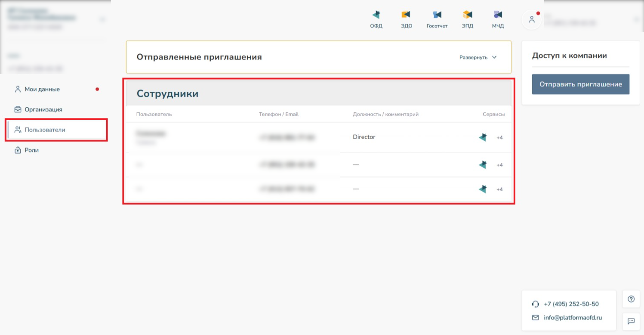Open the Госотчет service icon
Screen dimensions: 644x335
point(437,19)
